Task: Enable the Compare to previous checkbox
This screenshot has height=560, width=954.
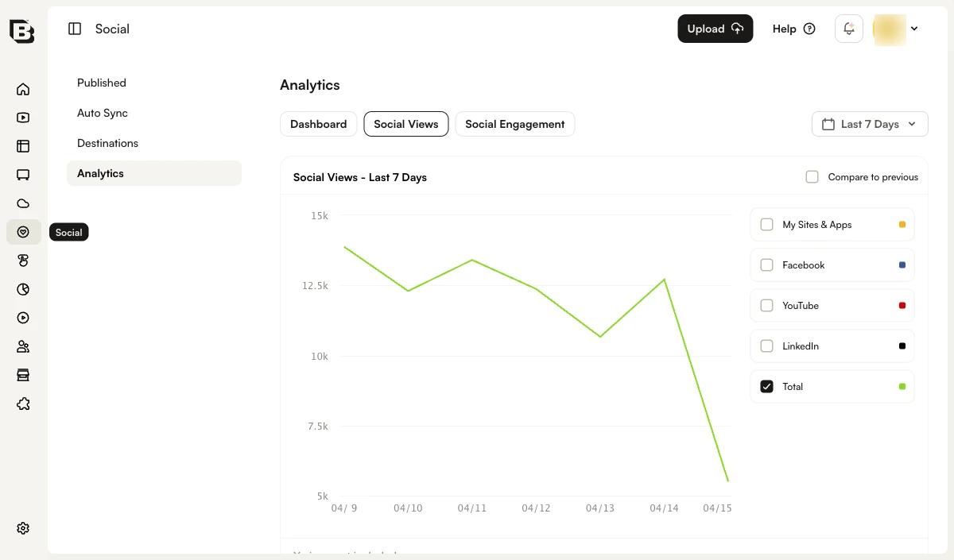Action: click(x=812, y=177)
